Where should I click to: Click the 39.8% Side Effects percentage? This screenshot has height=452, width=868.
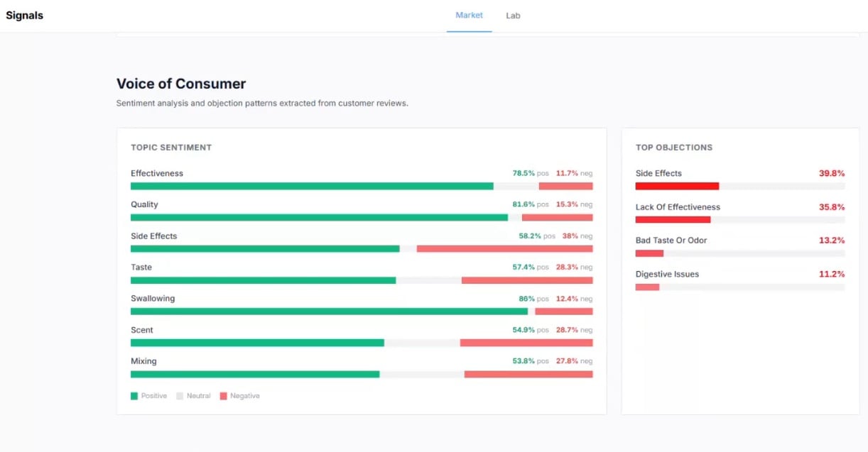tap(832, 173)
